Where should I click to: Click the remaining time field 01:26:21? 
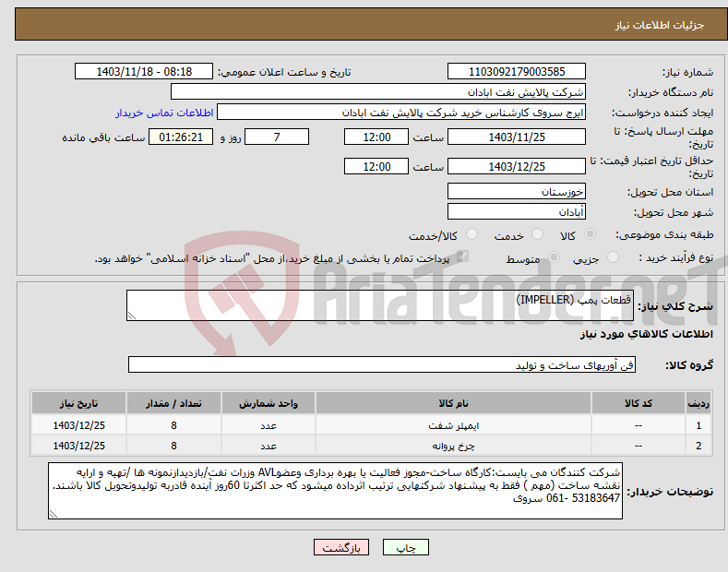point(181,137)
